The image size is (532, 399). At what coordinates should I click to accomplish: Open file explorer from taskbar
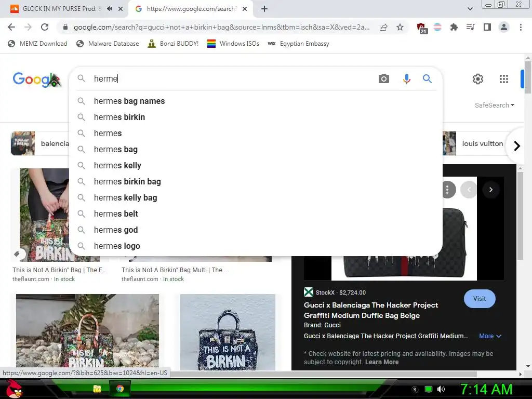coord(97,389)
